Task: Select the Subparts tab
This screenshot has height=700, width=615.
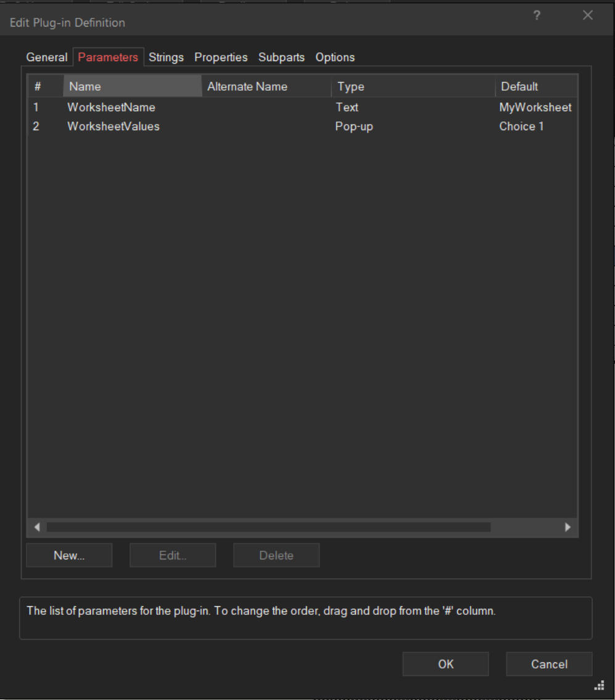Action: click(281, 57)
